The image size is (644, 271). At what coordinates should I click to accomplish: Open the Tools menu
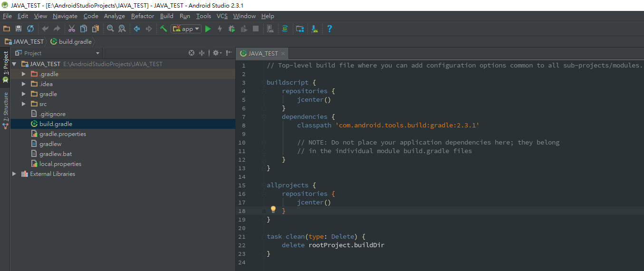(203, 16)
